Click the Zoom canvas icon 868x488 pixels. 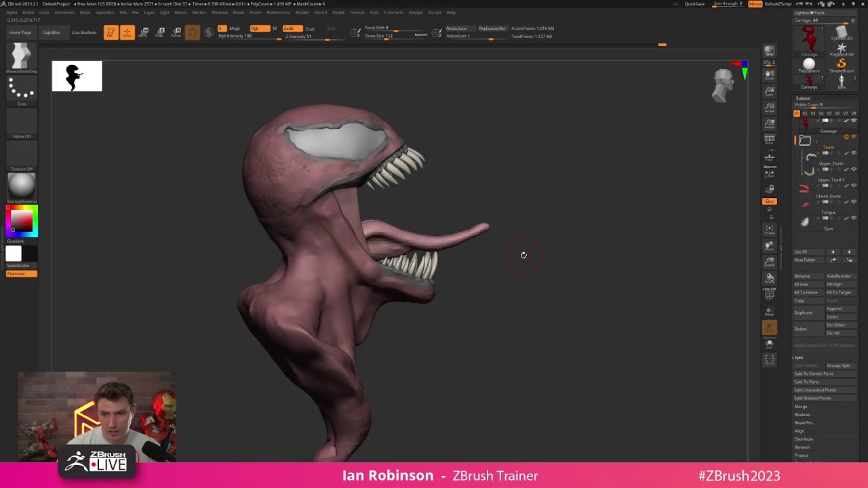(x=769, y=92)
